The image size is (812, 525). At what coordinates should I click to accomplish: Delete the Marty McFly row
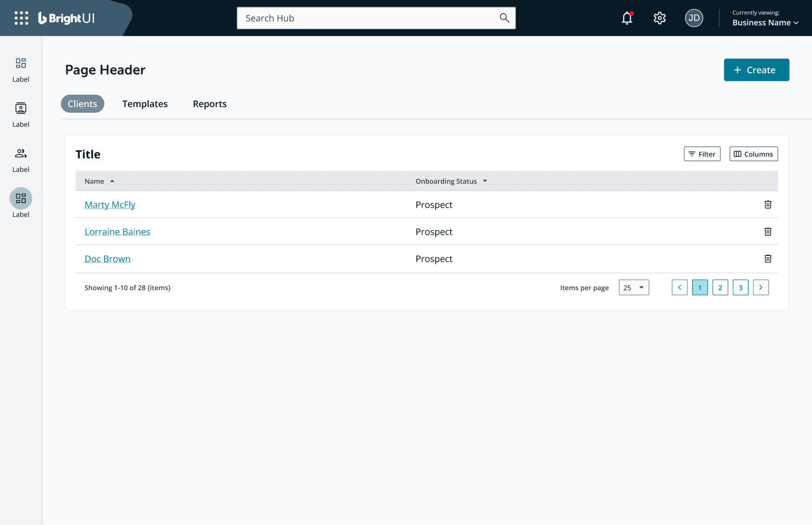768,204
